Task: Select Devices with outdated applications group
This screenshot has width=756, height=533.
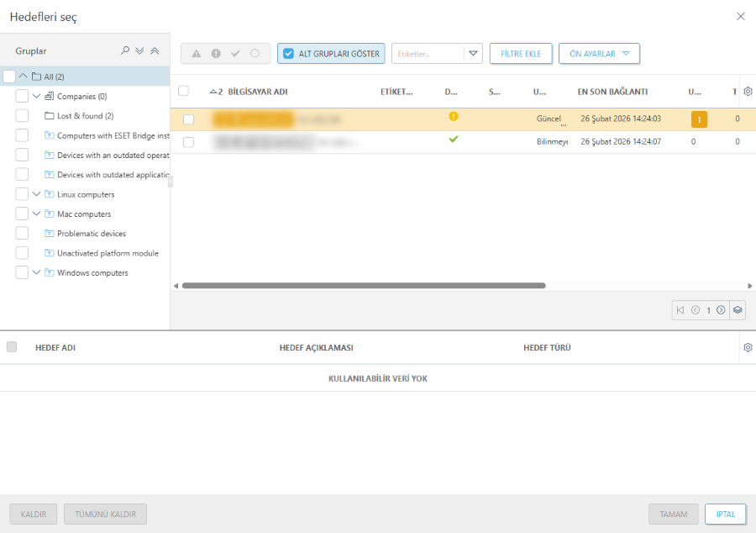Action: pyautogui.click(x=113, y=175)
